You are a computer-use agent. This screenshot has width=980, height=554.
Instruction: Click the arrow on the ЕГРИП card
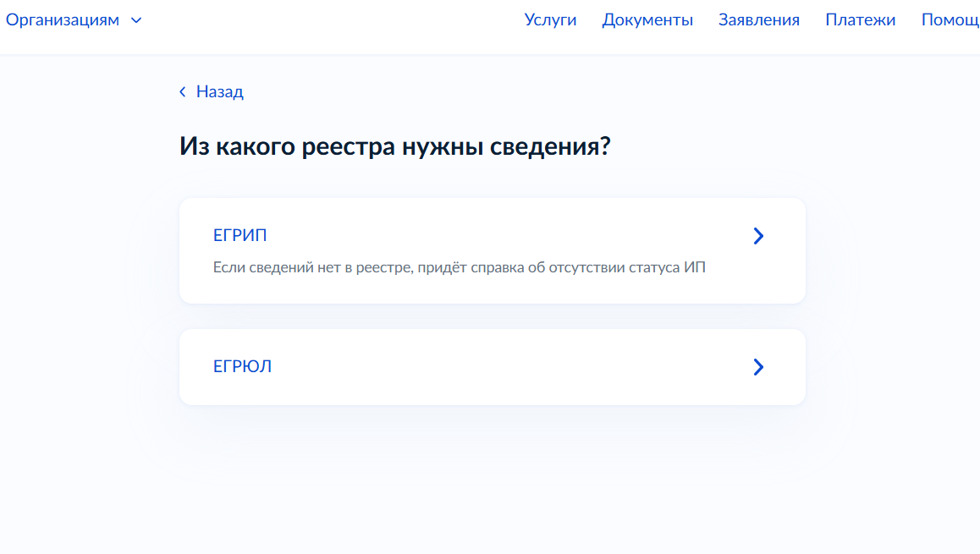pyautogui.click(x=758, y=236)
